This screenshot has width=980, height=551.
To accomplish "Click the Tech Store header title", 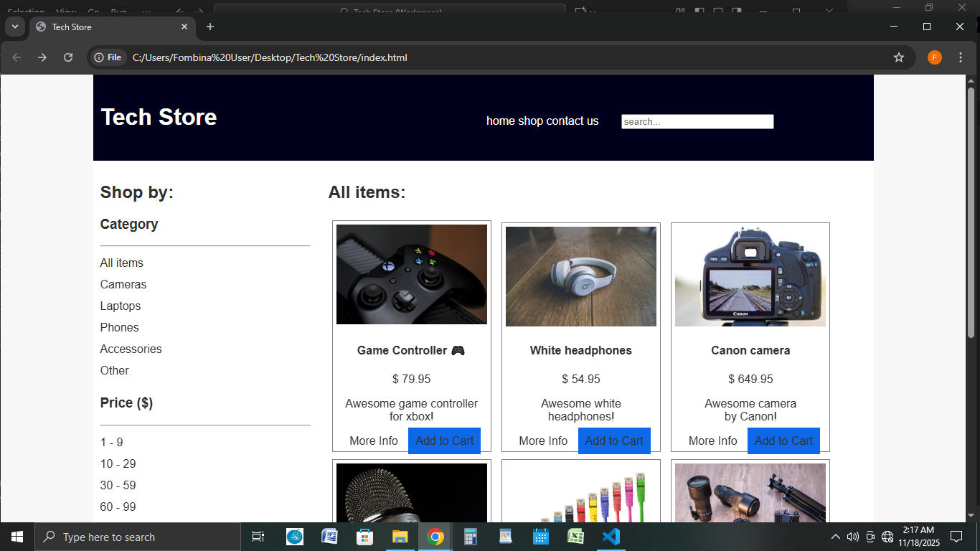I will click(x=159, y=117).
